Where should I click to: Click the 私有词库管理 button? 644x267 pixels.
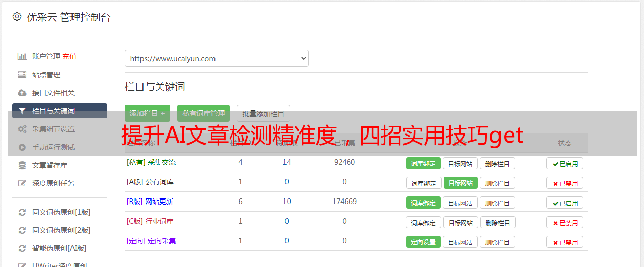203,113
